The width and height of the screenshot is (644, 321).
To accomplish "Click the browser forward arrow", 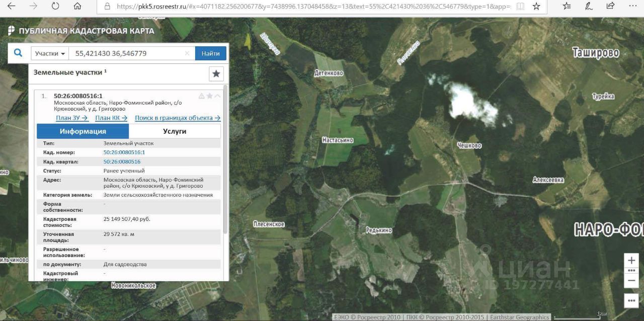I will pyautogui.click(x=33, y=6).
